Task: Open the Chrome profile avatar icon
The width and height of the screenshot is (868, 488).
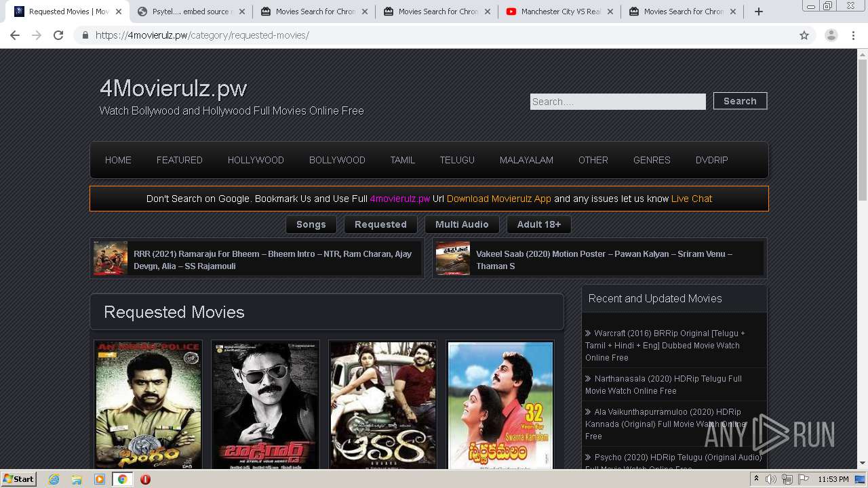Action: pyautogui.click(x=831, y=35)
